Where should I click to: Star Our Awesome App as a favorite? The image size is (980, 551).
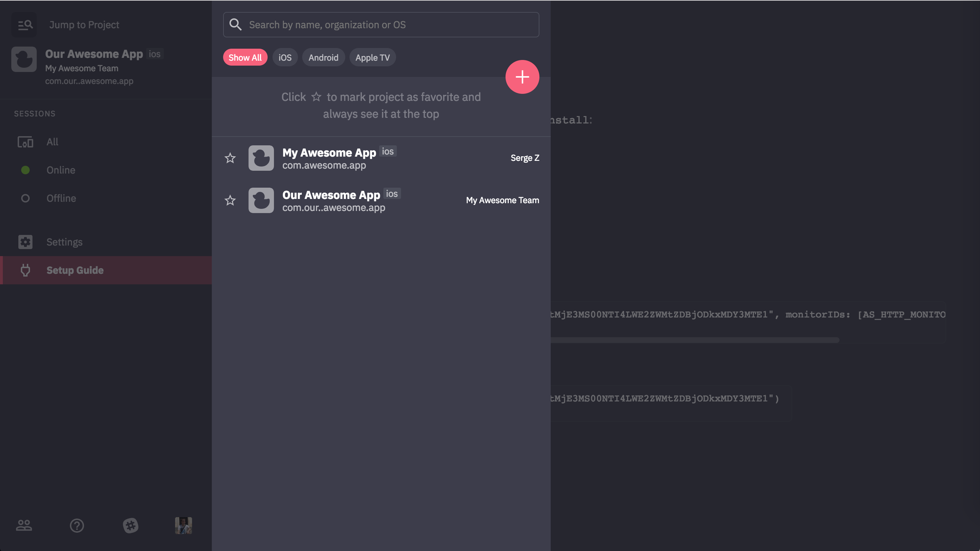230,200
